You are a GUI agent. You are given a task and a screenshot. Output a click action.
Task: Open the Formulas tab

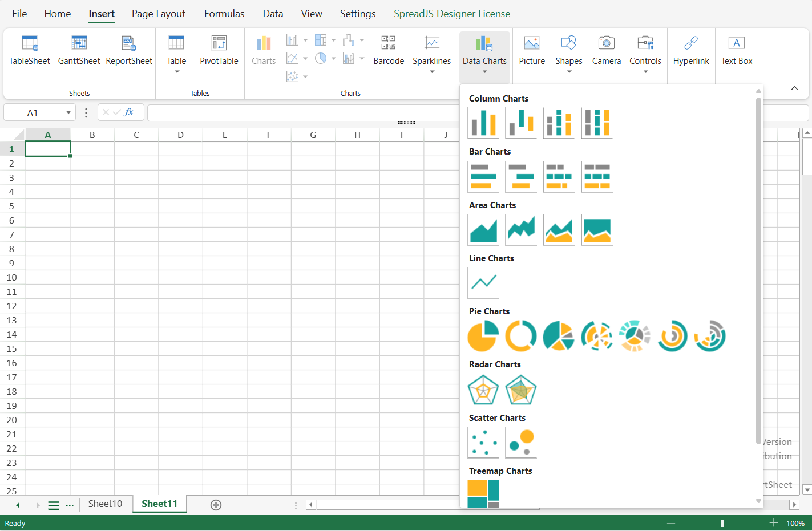(224, 14)
